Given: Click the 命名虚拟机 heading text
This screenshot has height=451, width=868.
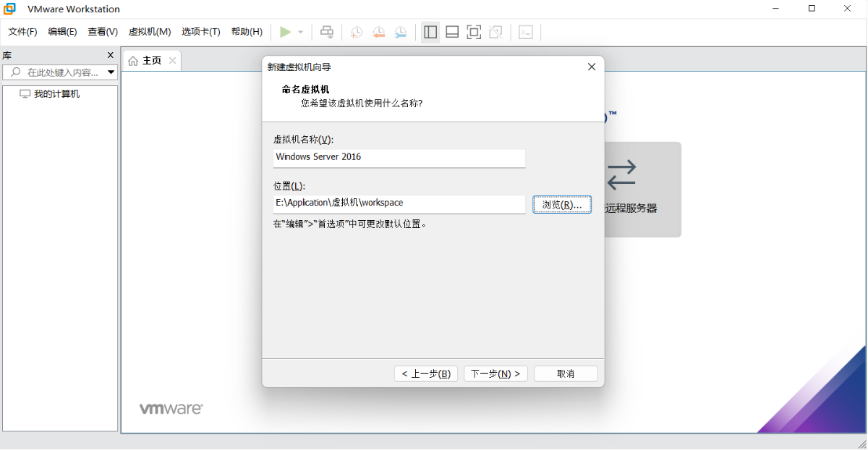Looking at the screenshot, I should [x=305, y=89].
